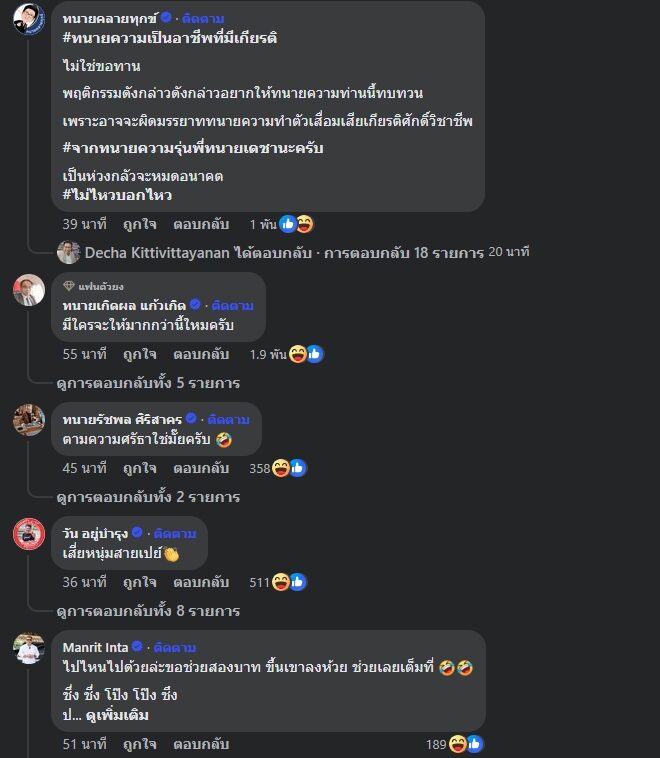Open the #ทนายความเป็นอาชีพที่มีเกียรติ hashtag
This screenshot has width=660, height=758.
click(170, 38)
